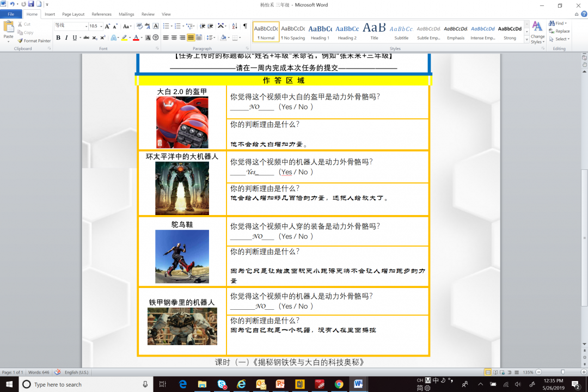This screenshot has height=392, width=588.
Task: Clear formatting with the eraser icon
Action: click(139, 26)
